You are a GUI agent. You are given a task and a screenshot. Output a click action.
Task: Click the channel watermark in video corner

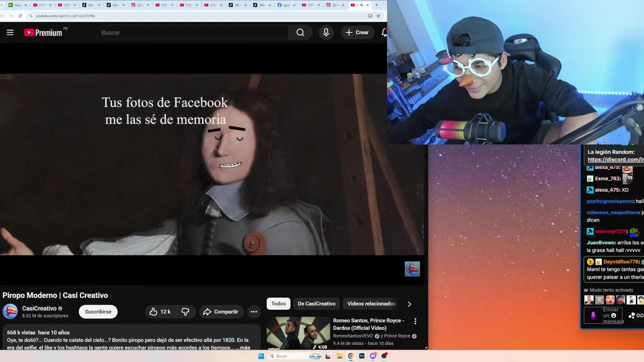tap(412, 269)
